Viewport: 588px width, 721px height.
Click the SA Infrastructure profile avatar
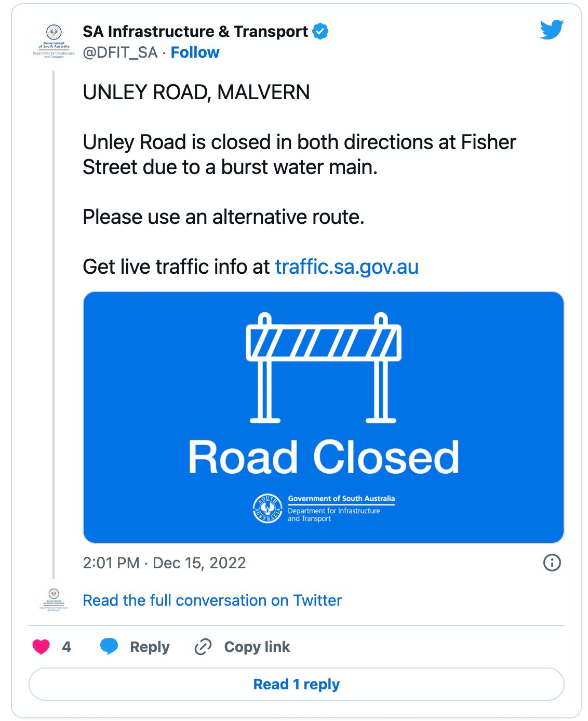pyautogui.click(x=54, y=42)
